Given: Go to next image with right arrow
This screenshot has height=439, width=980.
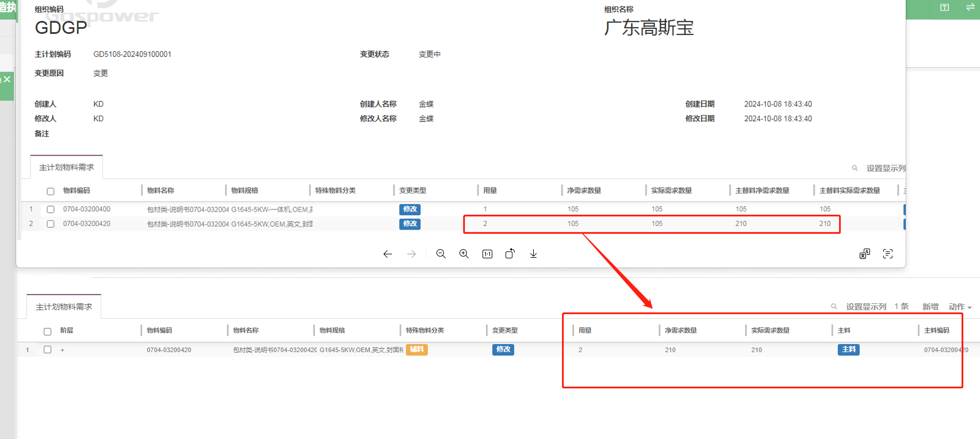Looking at the screenshot, I should 411,254.
